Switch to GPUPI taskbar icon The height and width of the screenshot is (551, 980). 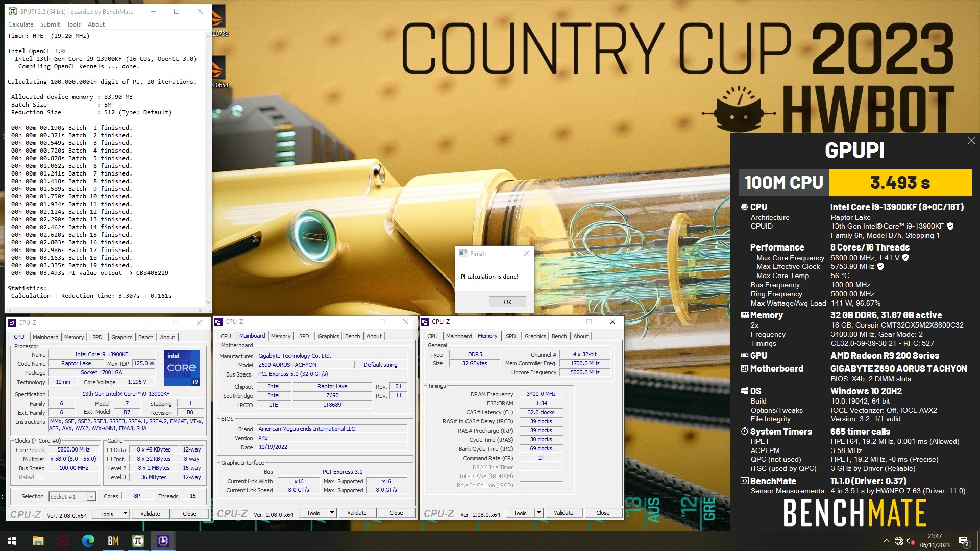(138, 541)
